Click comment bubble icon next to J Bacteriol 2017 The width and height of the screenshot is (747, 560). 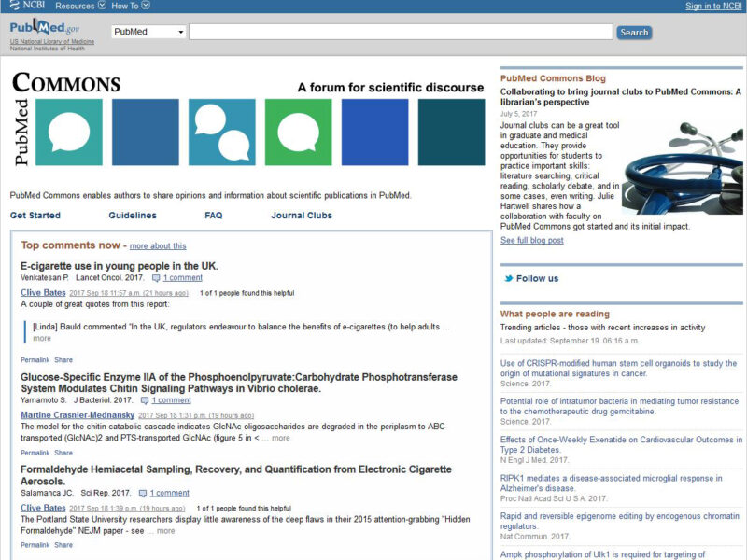145,400
